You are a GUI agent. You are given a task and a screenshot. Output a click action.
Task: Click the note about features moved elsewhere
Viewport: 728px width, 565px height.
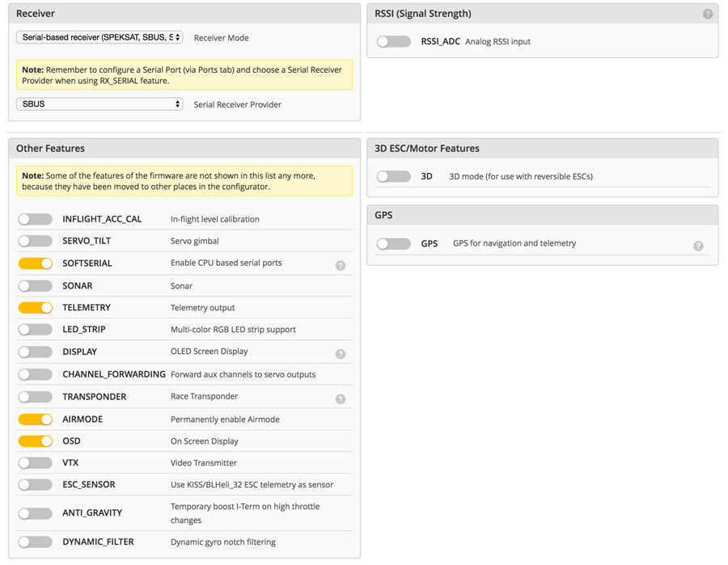point(184,181)
